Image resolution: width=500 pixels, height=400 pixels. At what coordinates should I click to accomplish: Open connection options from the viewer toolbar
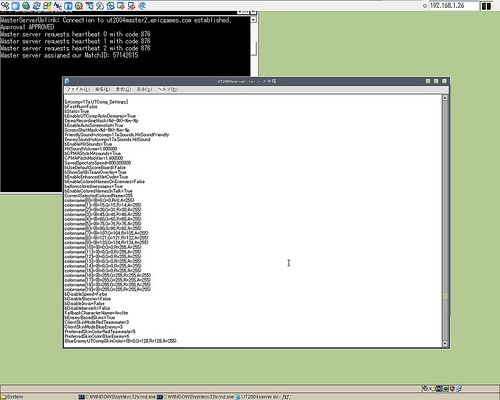(x=26, y=6)
